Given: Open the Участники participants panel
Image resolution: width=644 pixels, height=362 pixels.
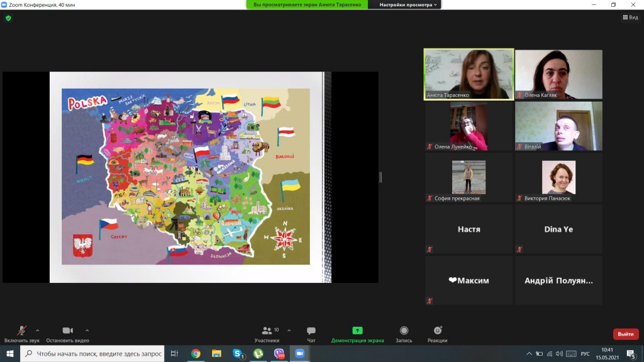Looking at the screenshot, I should tap(267, 334).
